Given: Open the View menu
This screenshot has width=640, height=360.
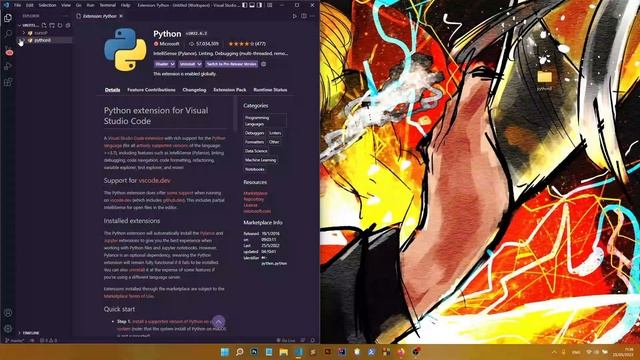Looking at the screenshot, I should [x=66, y=5].
